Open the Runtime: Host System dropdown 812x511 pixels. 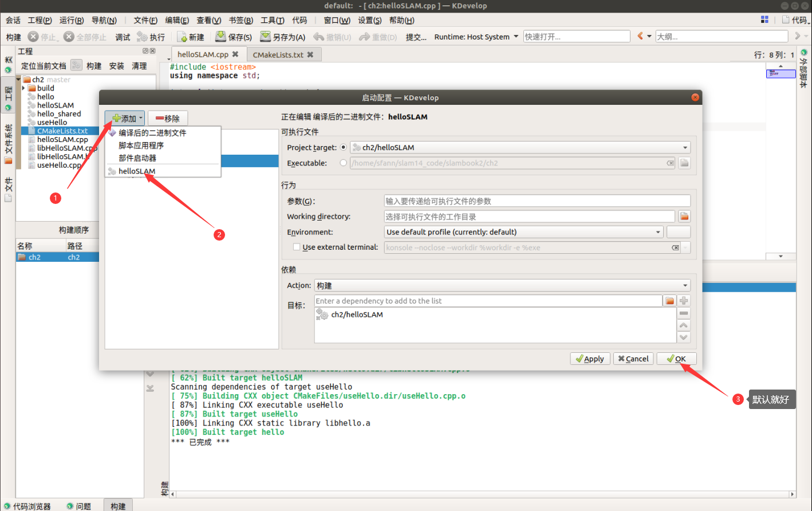coord(476,37)
